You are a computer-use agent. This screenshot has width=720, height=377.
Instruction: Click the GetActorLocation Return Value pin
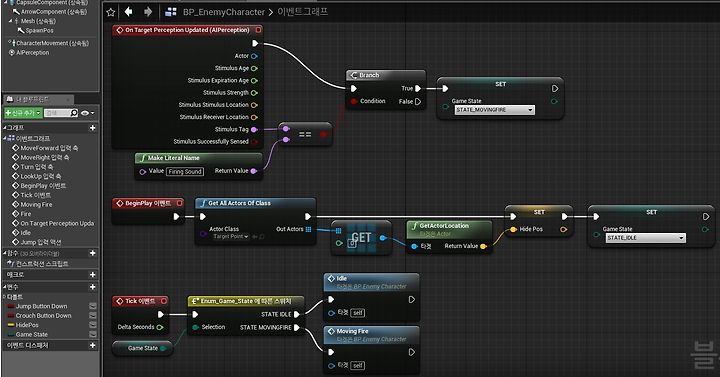483,246
